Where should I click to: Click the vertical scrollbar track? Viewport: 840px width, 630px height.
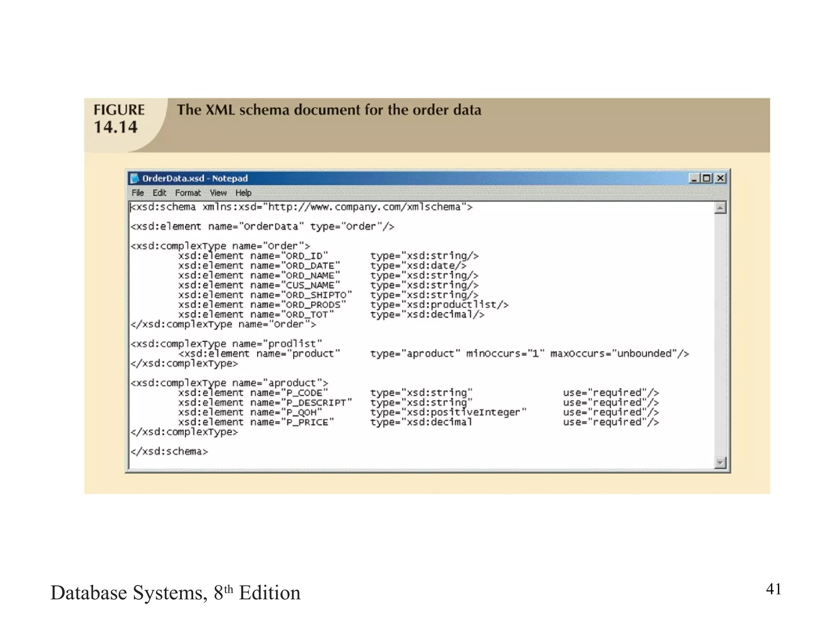tap(720, 336)
